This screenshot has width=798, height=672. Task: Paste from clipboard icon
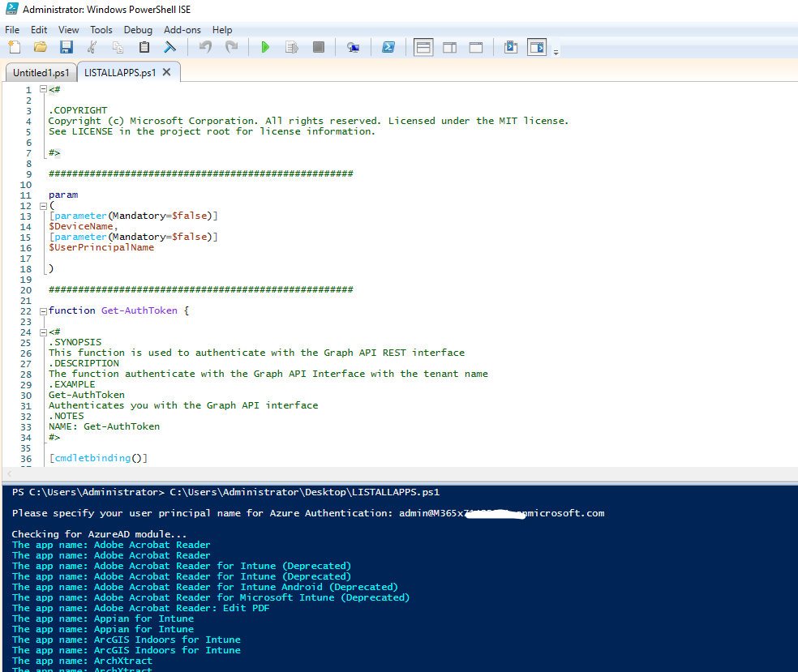click(x=144, y=47)
